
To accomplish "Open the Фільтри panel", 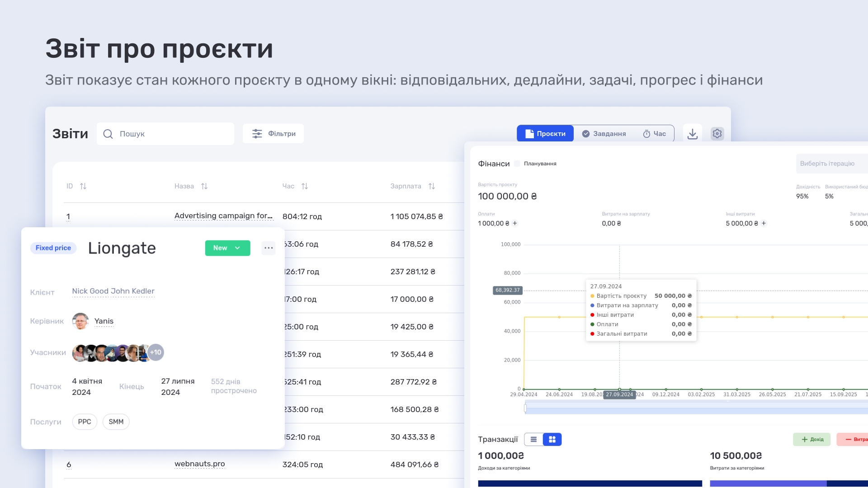I will [273, 133].
